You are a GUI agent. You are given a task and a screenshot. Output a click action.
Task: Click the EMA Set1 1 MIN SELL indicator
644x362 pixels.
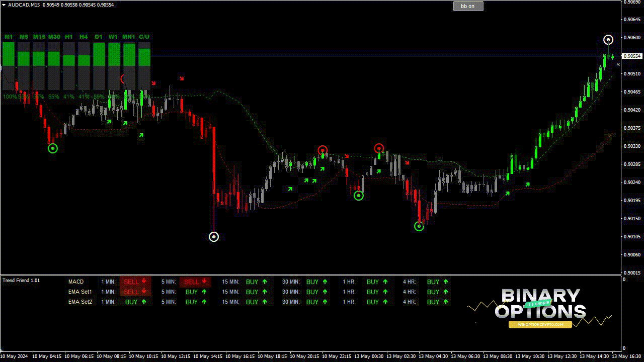135,292
